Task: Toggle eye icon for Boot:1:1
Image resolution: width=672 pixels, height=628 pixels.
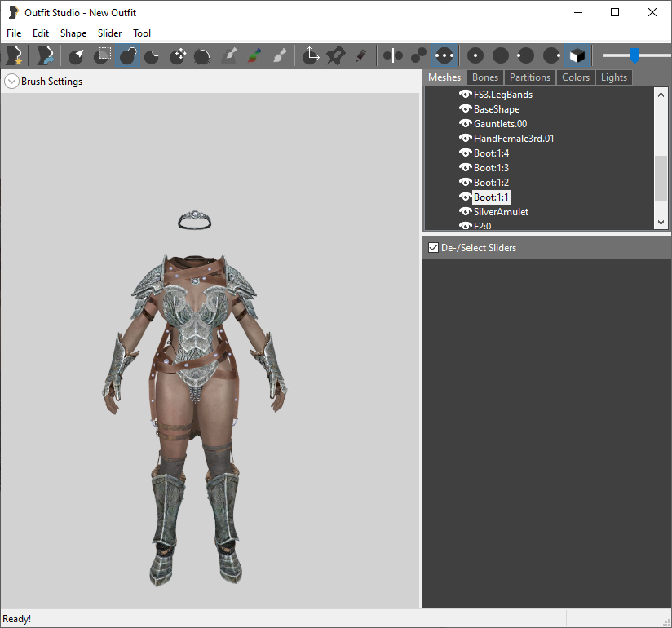Action: [466, 197]
